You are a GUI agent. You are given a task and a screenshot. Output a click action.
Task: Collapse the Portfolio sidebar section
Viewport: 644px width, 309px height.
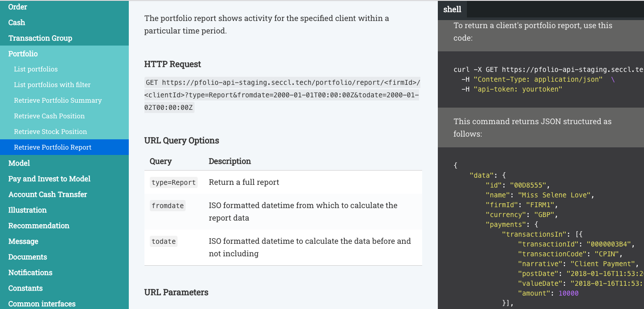click(23, 54)
